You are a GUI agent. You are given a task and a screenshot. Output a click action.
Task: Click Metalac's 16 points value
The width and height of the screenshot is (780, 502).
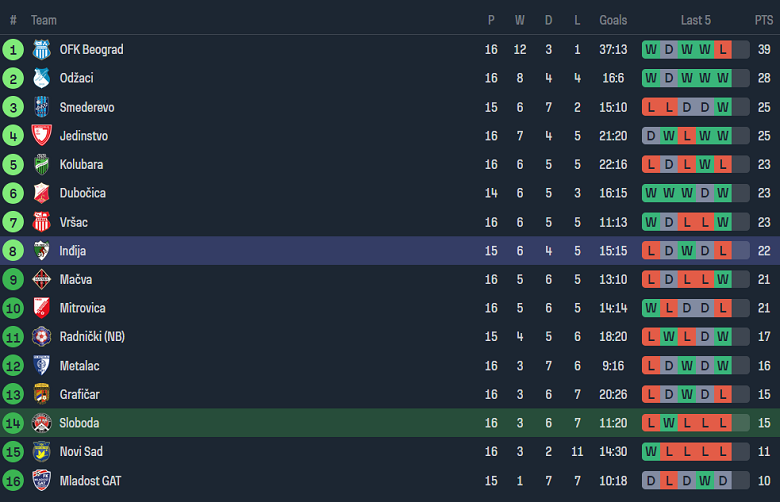point(763,366)
